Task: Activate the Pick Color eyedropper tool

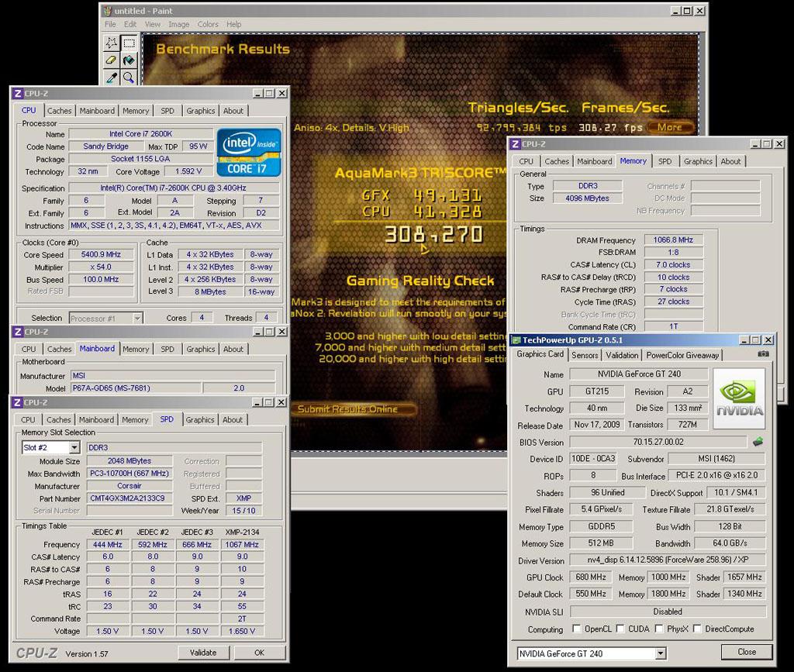Action: coord(112,77)
